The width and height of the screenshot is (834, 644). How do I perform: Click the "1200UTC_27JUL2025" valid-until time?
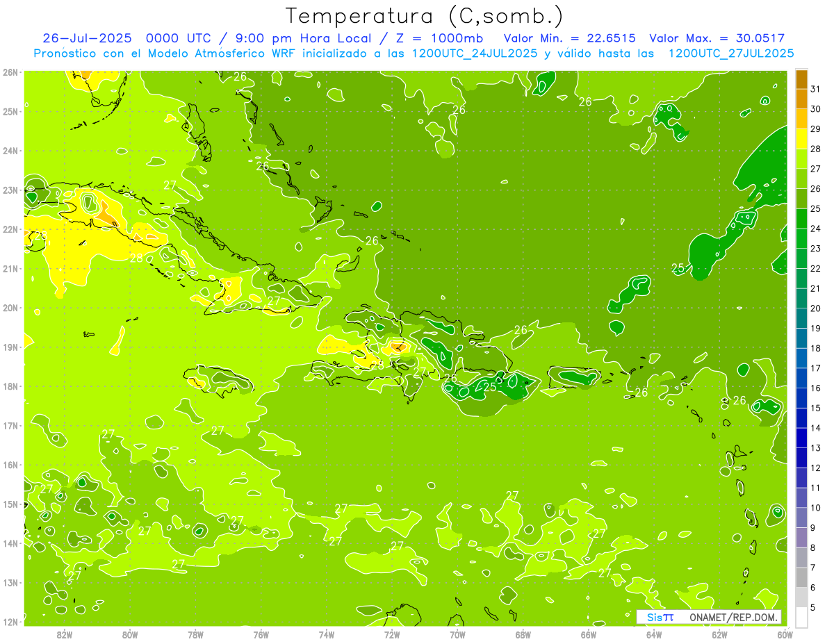[x=731, y=53]
